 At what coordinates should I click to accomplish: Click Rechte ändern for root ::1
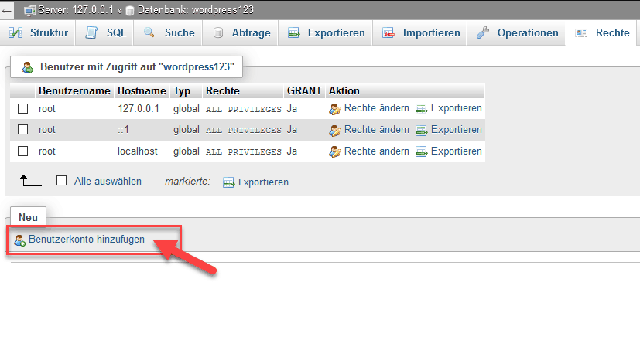376,130
